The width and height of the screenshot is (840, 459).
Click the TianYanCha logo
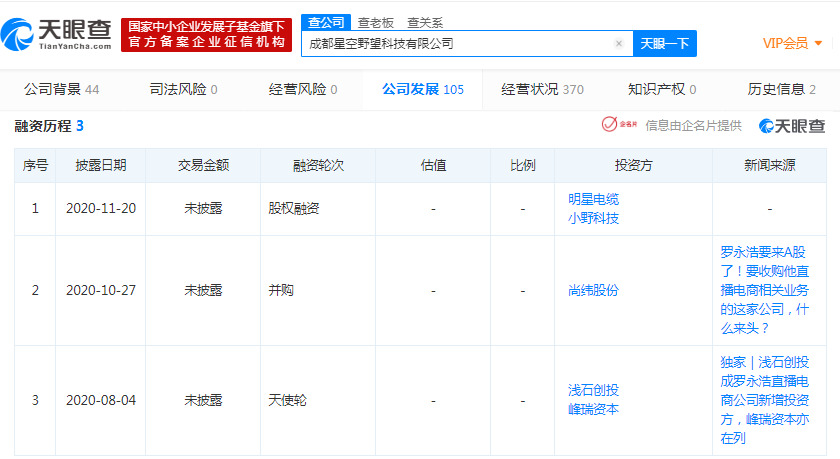[x=56, y=35]
